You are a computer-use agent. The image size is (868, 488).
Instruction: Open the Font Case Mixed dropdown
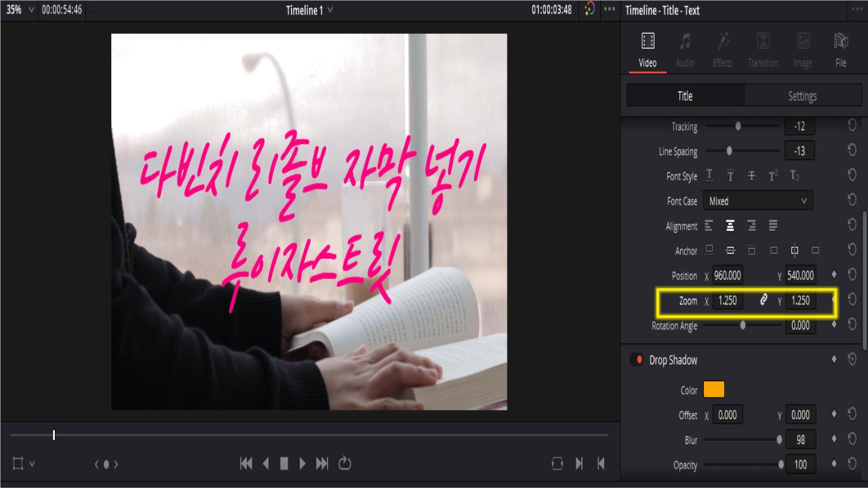(x=758, y=201)
